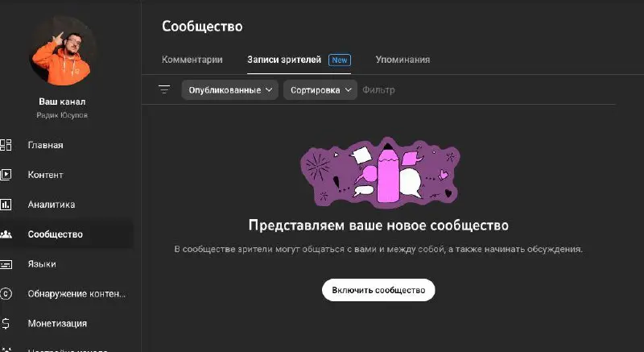Select the Аналитика chart icon
The image size is (644, 352).
tap(6, 204)
